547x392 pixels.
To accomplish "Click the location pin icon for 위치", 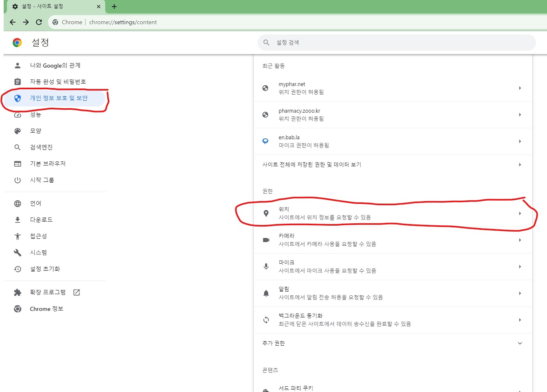I will tap(266, 213).
